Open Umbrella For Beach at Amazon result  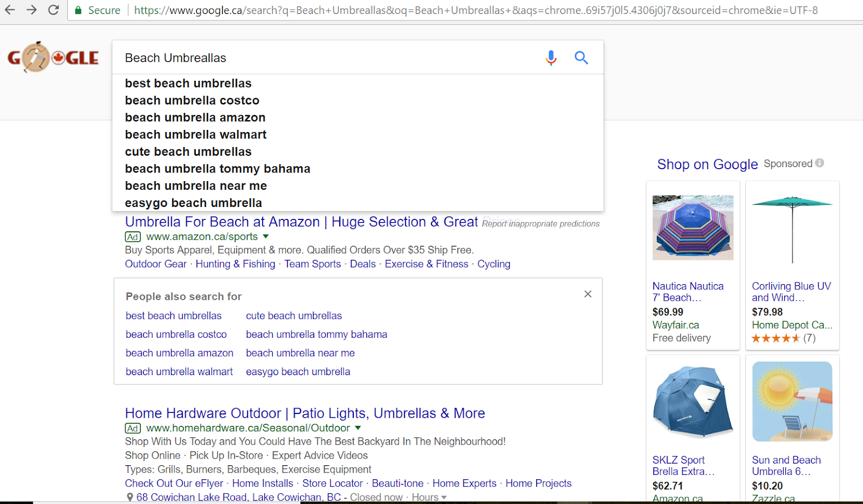[x=302, y=222]
